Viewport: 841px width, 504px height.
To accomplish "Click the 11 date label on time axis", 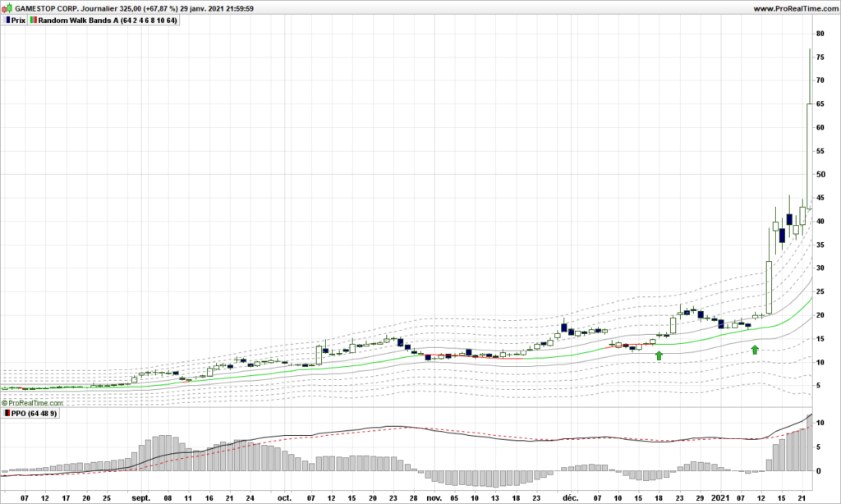I will coord(188,498).
